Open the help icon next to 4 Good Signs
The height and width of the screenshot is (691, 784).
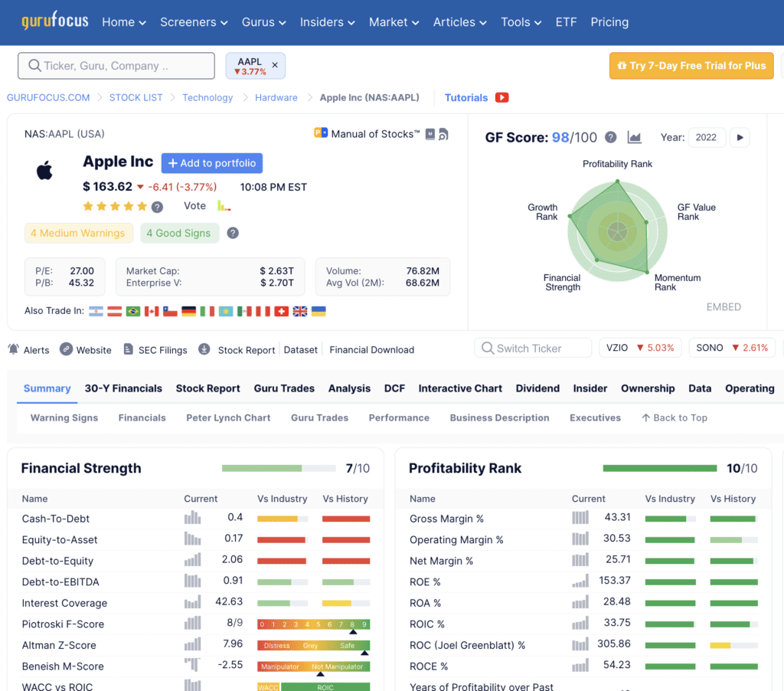233,233
